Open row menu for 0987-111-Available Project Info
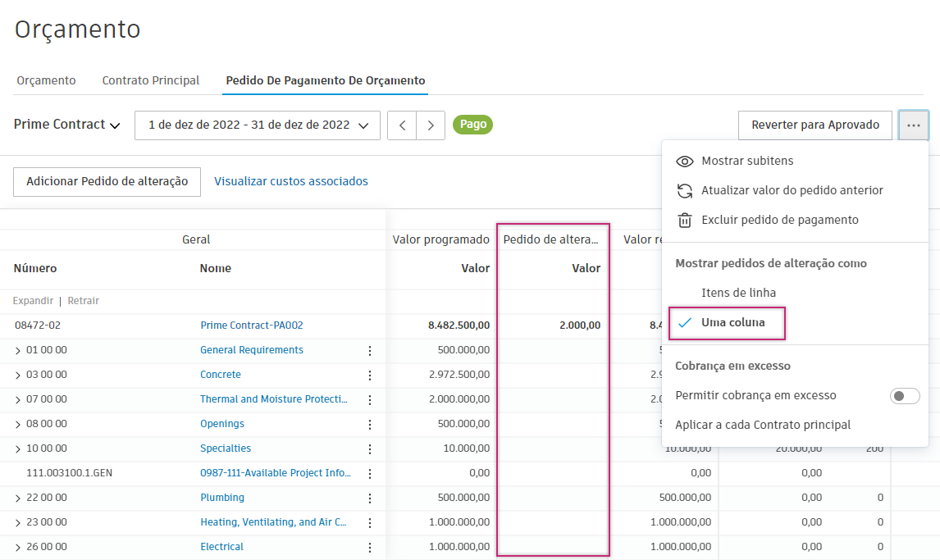Image resolution: width=940 pixels, height=560 pixels. click(370, 473)
